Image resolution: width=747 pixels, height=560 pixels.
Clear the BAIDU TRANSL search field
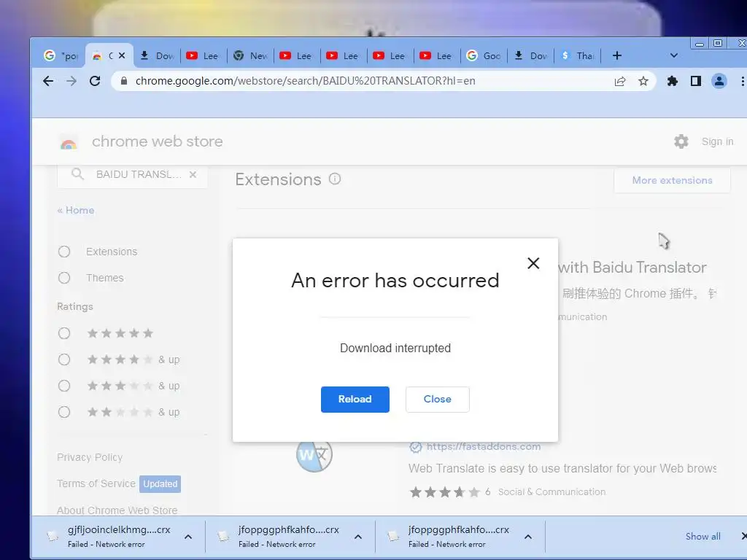coord(193,174)
